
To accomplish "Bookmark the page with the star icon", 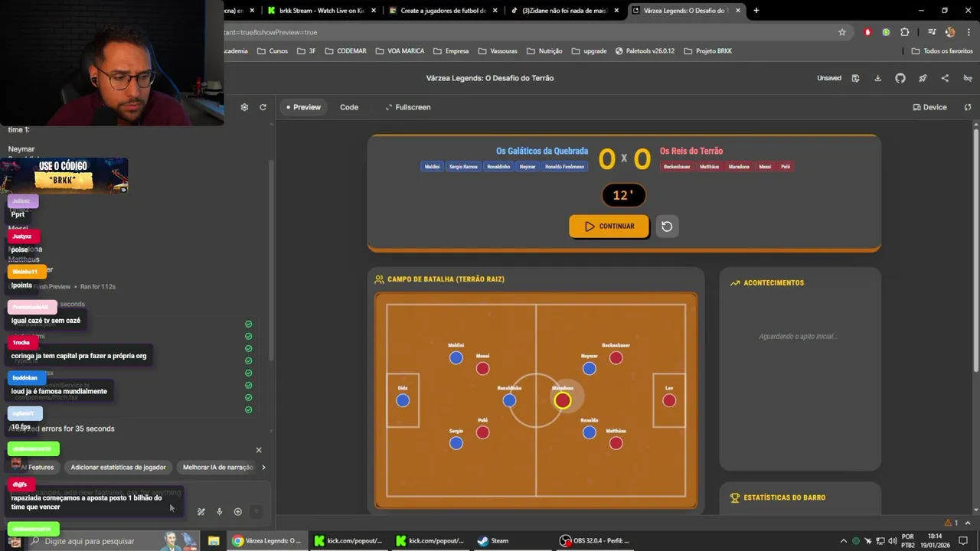I will (x=842, y=32).
